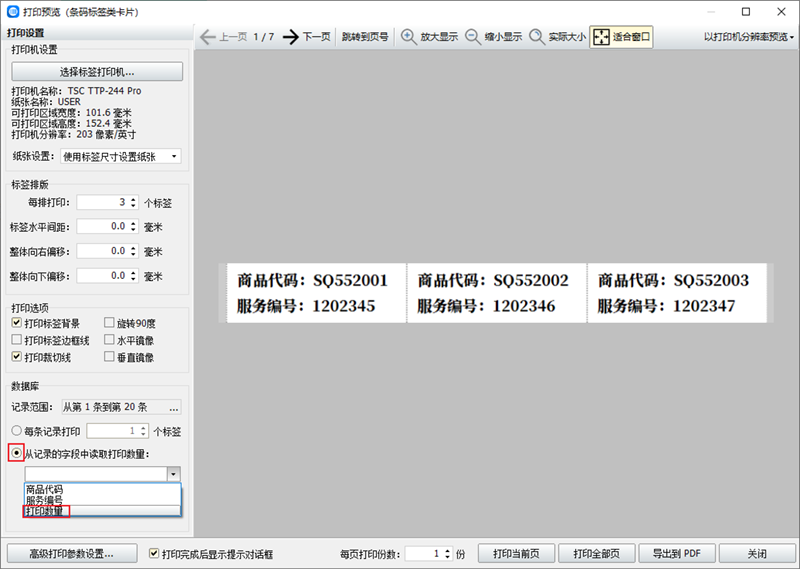Enable rotate 90 degrees option
The image size is (800, 569).
110,324
